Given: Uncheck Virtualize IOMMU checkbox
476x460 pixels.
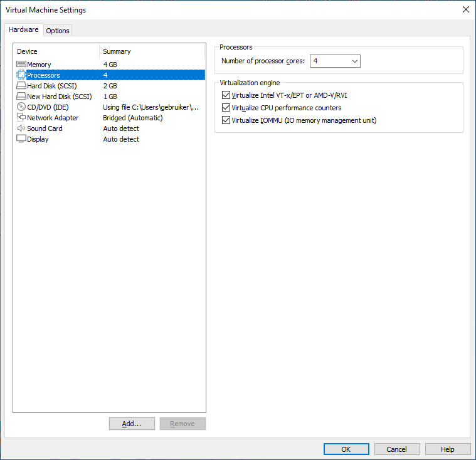Looking at the screenshot, I should [x=226, y=120].
